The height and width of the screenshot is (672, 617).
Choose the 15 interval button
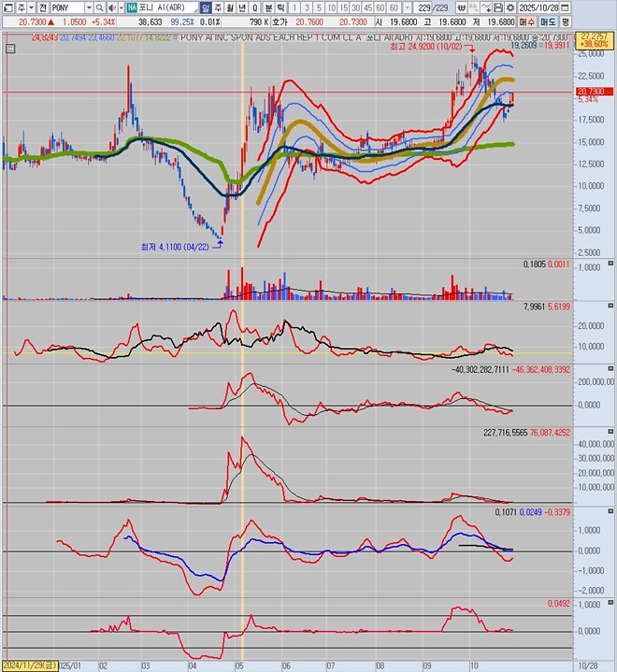[344, 7]
